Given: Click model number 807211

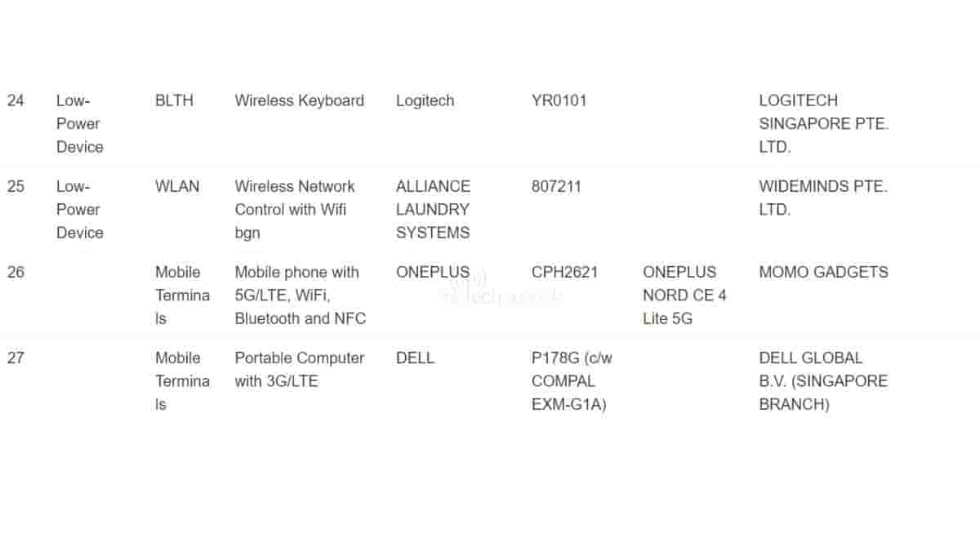Looking at the screenshot, I should pyautogui.click(x=556, y=187).
